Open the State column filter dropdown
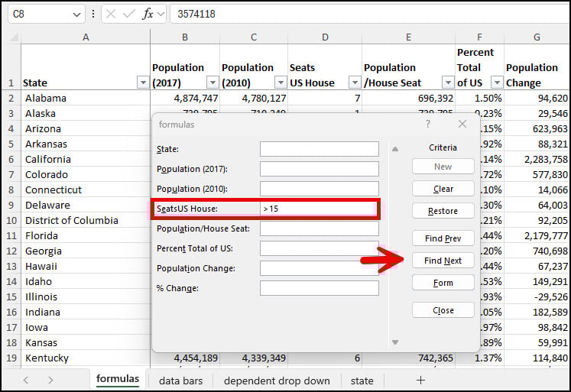The width and height of the screenshot is (571, 392). pyautogui.click(x=143, y=83)
